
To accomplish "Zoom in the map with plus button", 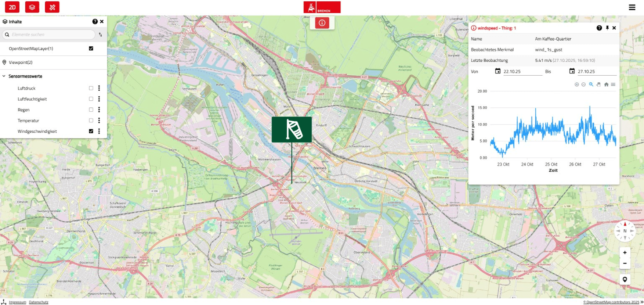I will [625, 253].
